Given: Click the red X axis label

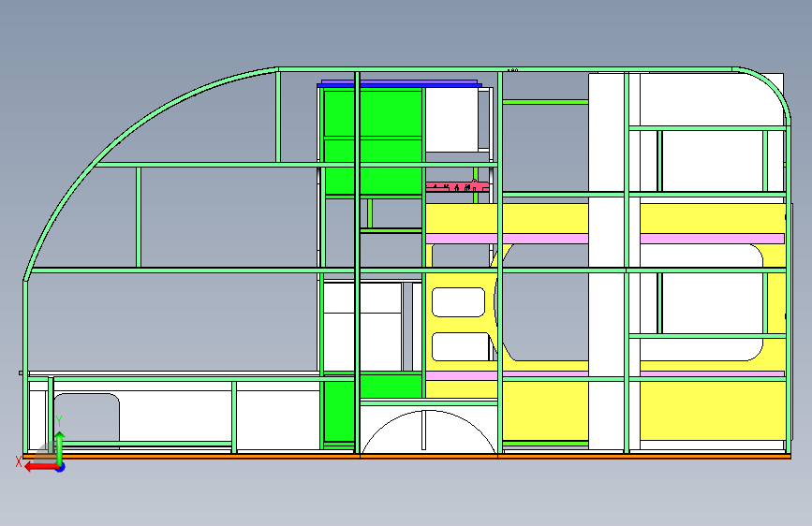Looking at the screenshot, I should 19,461.
